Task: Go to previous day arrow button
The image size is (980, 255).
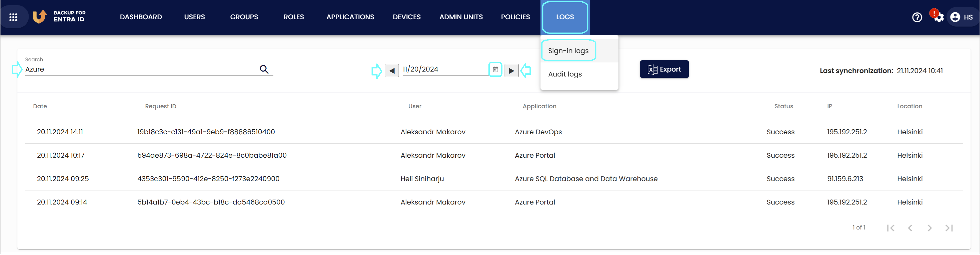Action: (392, 71)
